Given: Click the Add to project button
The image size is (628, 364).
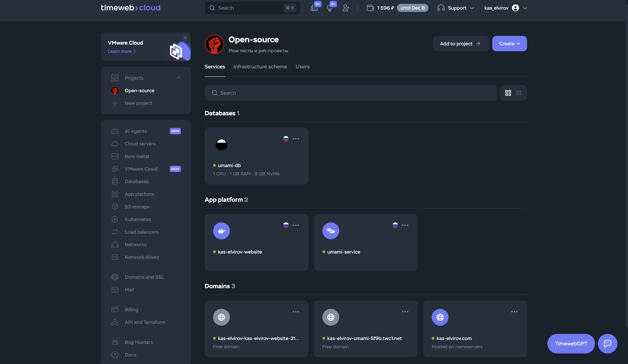Looking at the screenshot, I should (460, 43).
